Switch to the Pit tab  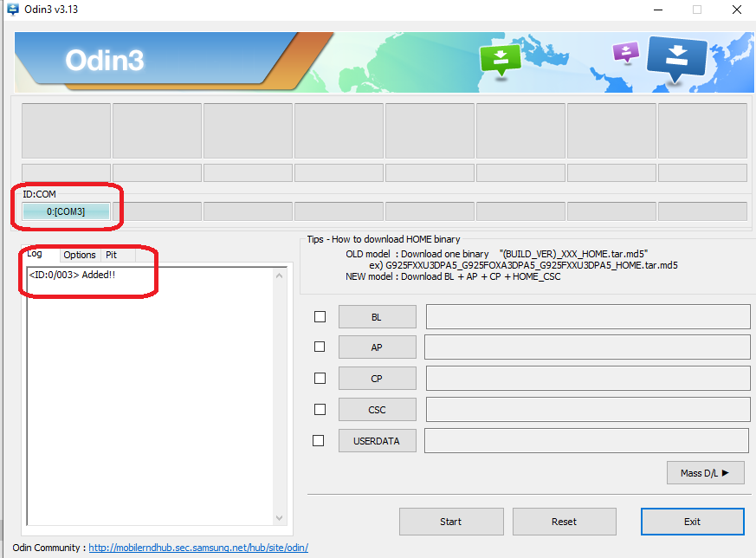(112, 255)
